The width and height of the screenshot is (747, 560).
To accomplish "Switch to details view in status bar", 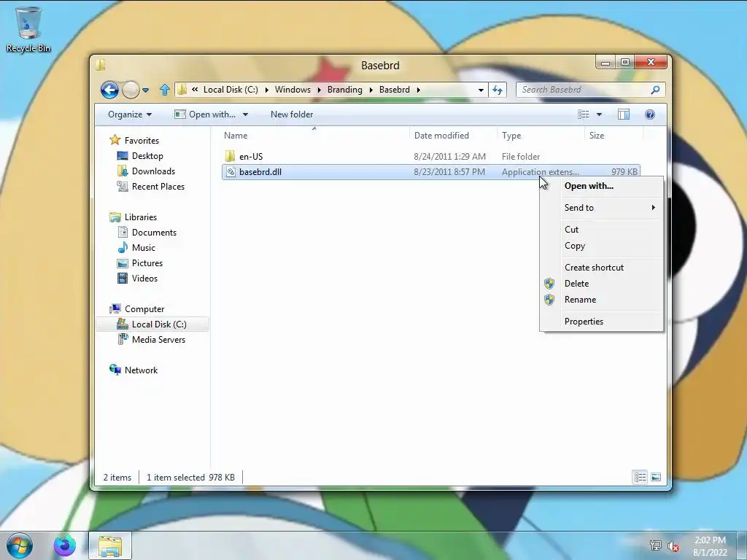I will (x=640, y=477).
